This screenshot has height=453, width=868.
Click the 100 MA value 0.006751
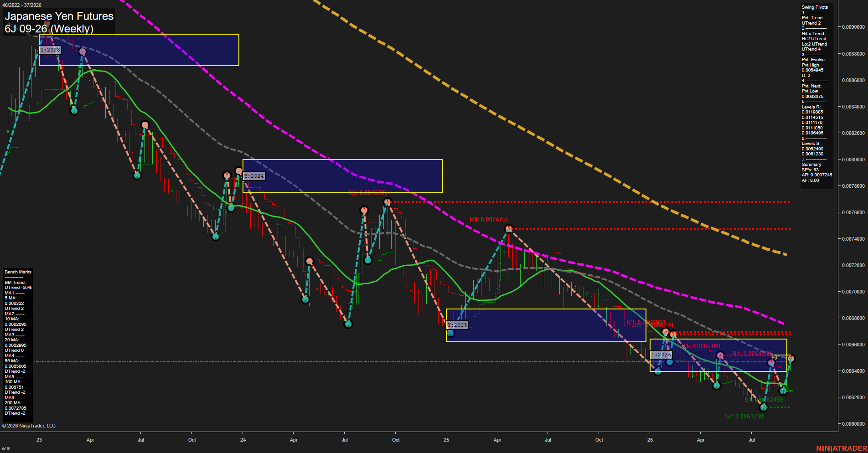[x=14, y=387]
